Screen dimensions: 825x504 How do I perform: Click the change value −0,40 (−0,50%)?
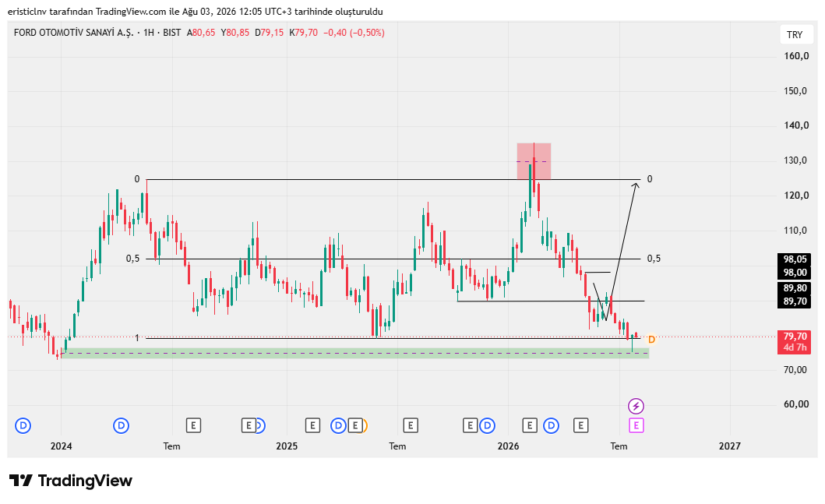[354, 33]
